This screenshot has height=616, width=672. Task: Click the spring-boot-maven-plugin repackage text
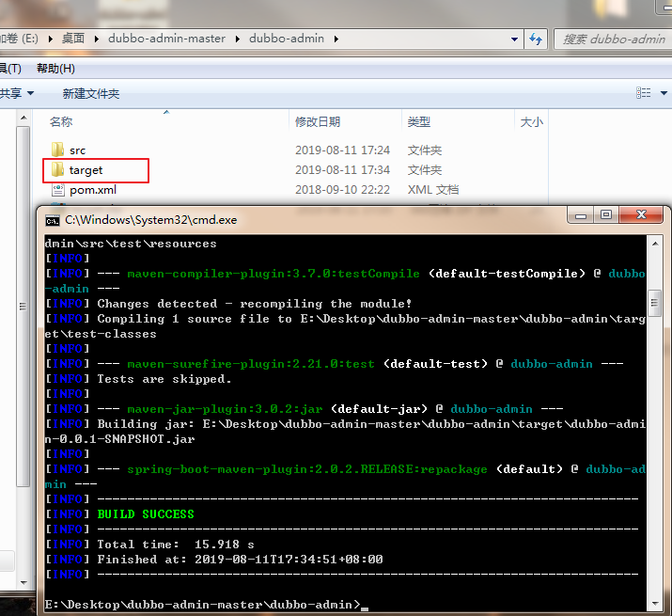click(307, 469)
